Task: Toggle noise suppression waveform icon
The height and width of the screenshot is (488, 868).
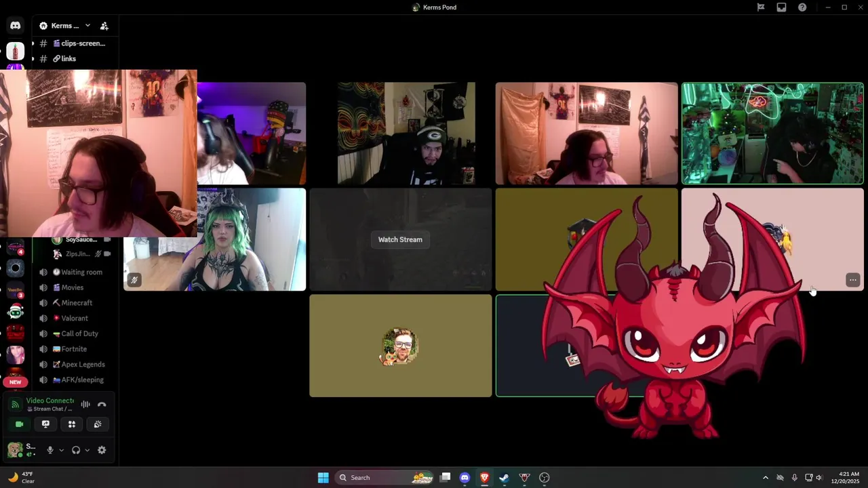Action: click(x=85, y=405)
